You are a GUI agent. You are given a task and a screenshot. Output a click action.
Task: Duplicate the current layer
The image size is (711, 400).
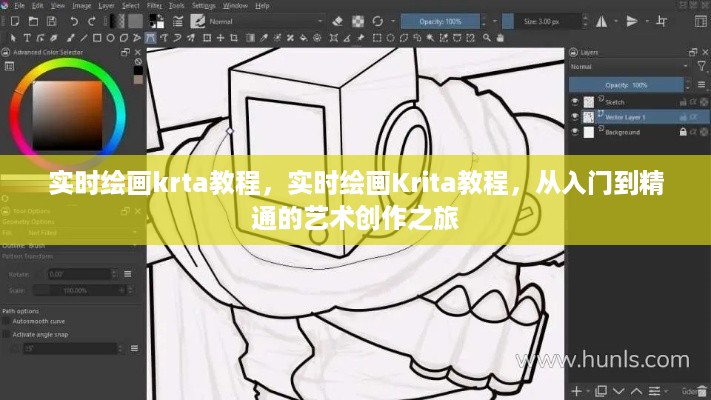tap(601, 391)
